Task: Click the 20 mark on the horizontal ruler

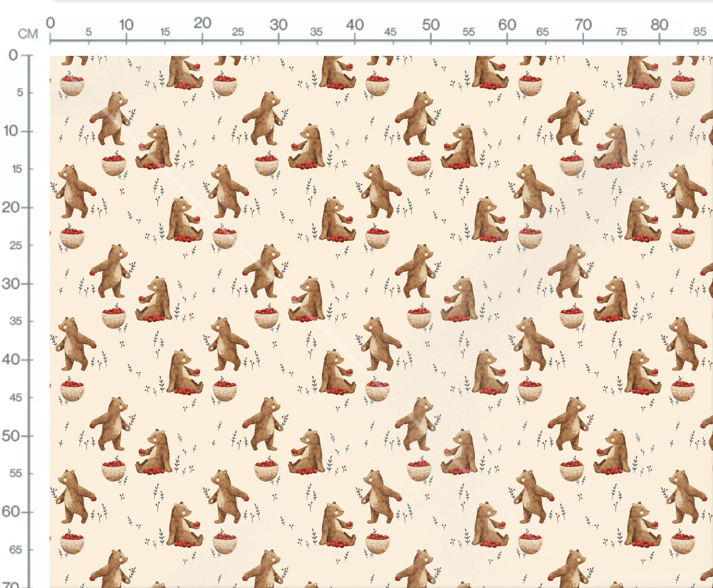Action: coord(202,23)
